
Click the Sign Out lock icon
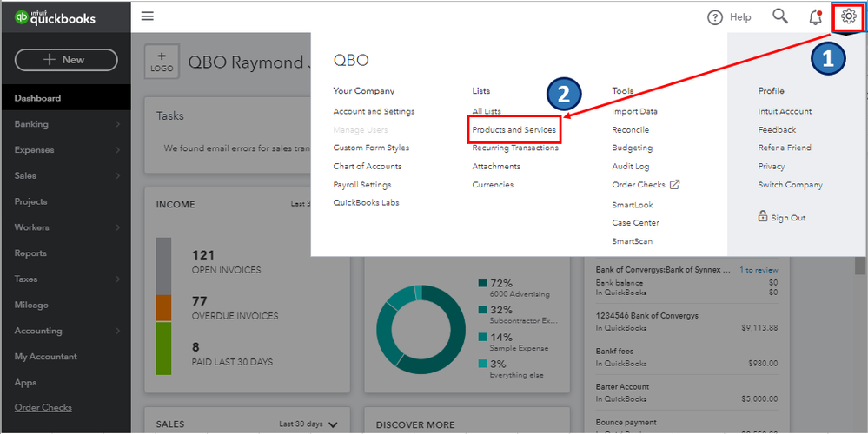[763, 216]
